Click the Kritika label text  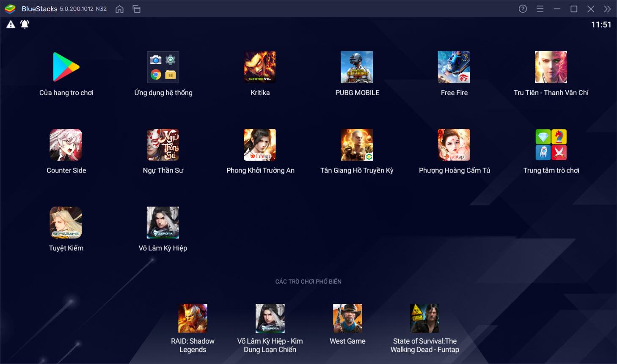tap(260, 93)
